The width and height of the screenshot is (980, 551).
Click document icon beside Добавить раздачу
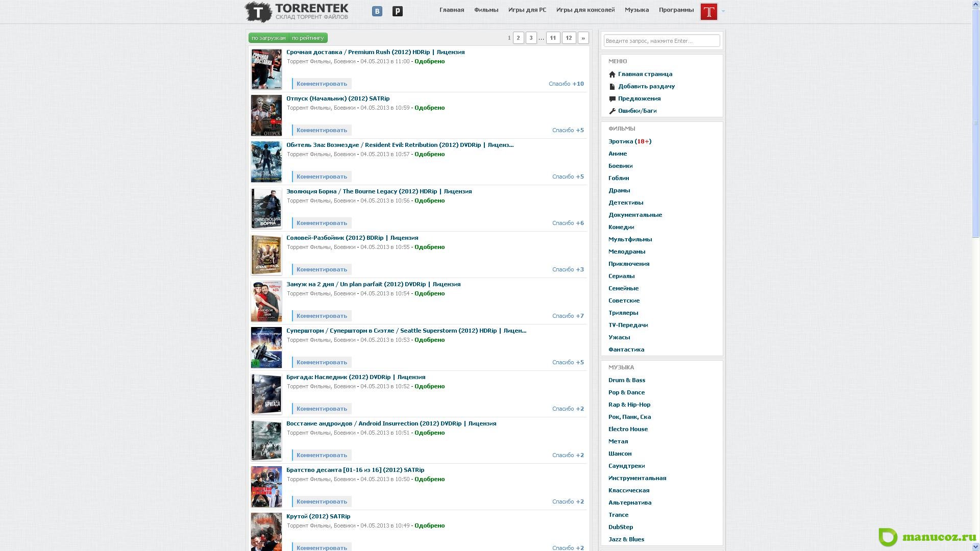(612, 87)
